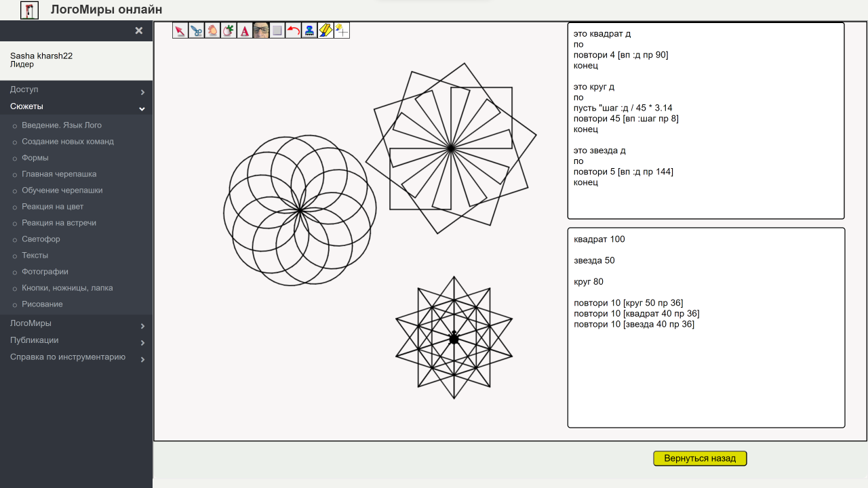868x488 pixels.
Task: Click the crosshair with pencil icon
Action: coord(342,30)
